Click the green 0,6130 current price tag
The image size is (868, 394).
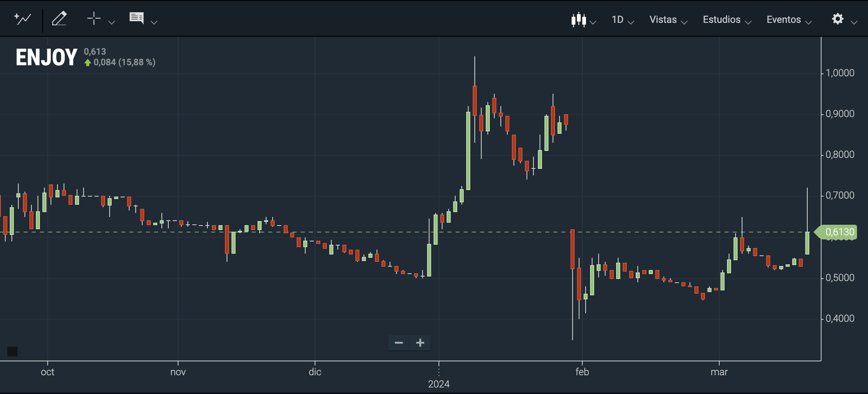(x=836, y=232)
